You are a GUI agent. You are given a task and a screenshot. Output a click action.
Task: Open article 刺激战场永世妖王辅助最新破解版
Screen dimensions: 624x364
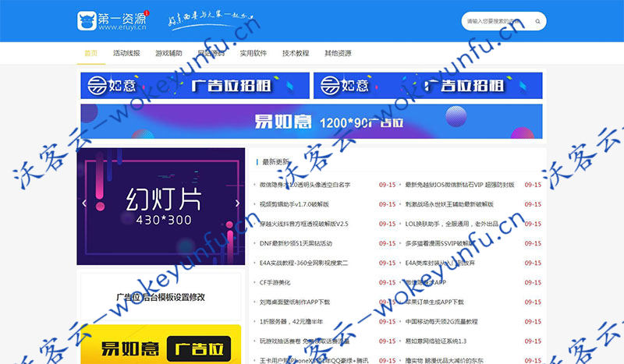click(x=449, y=204)
